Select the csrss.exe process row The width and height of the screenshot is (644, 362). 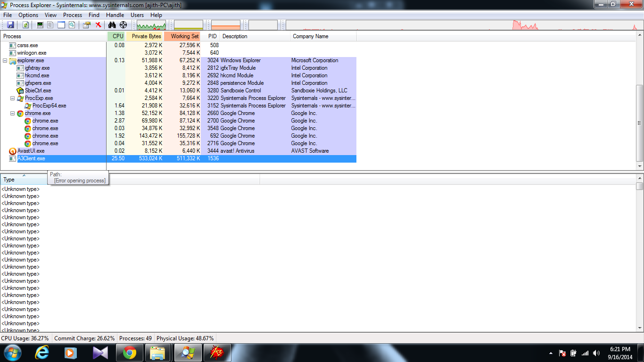[178, 45]
